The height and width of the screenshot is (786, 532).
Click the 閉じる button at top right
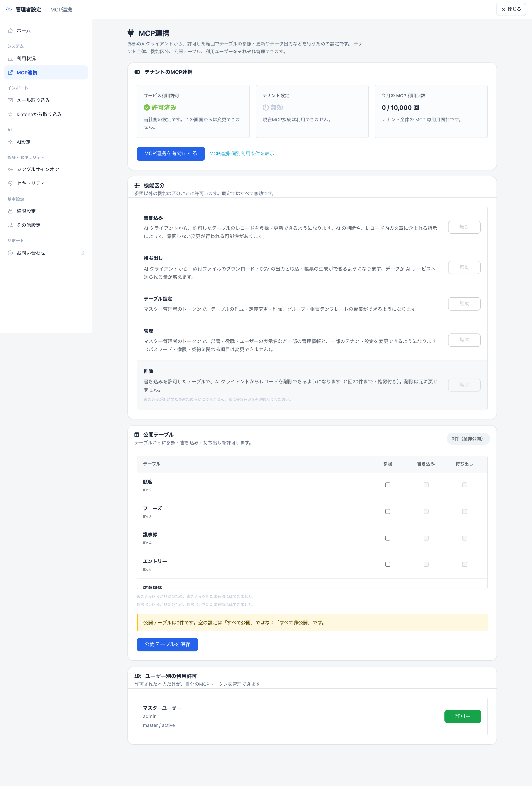(x=511, y=9)
